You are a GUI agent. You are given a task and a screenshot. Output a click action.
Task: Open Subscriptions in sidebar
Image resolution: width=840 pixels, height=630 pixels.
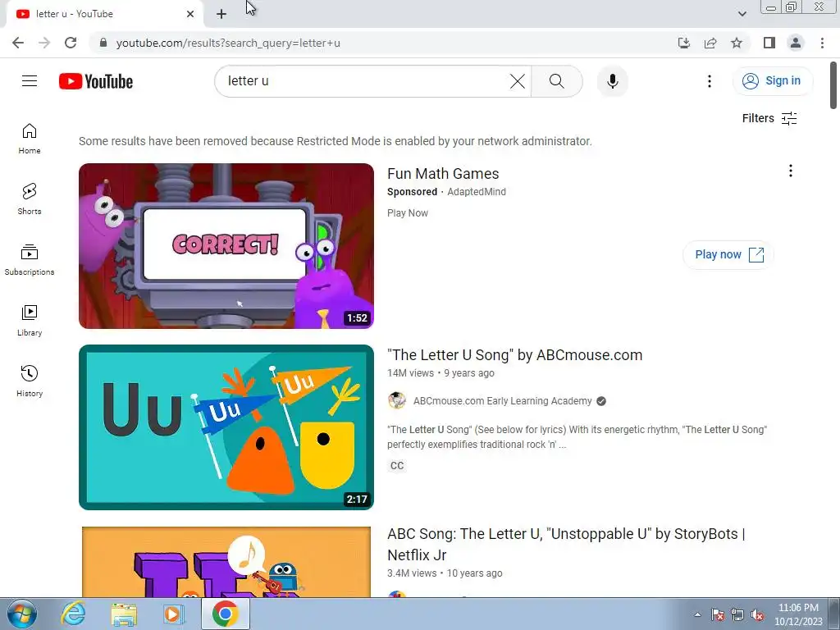tap(30, 260)
